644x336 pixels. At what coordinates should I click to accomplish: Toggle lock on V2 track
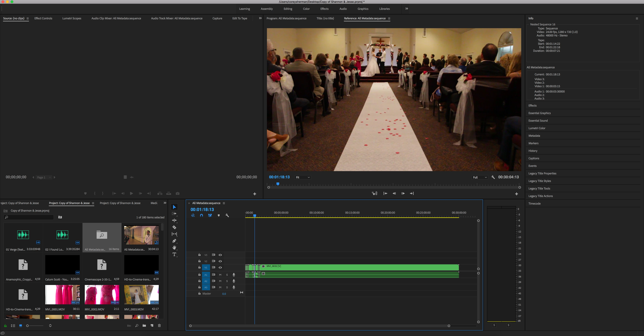[x=199, y=261]
